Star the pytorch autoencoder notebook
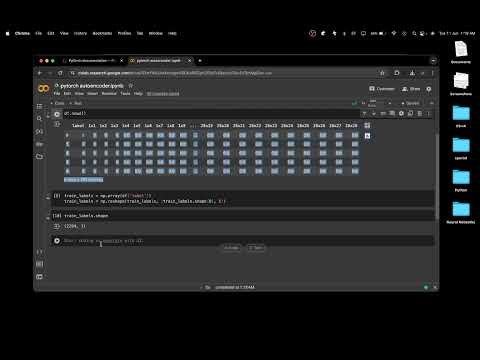Viewport: 480px width, 360px height. click(131, 86)
